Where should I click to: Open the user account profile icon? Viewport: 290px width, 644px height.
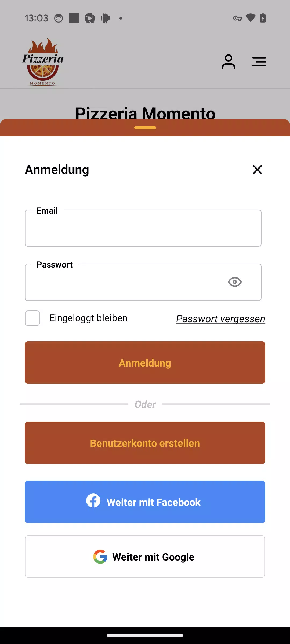229,62
